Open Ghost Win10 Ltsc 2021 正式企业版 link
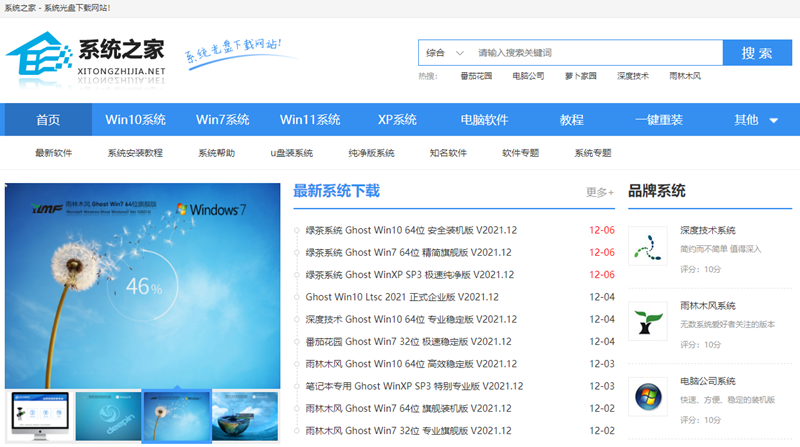 (401, 297)
